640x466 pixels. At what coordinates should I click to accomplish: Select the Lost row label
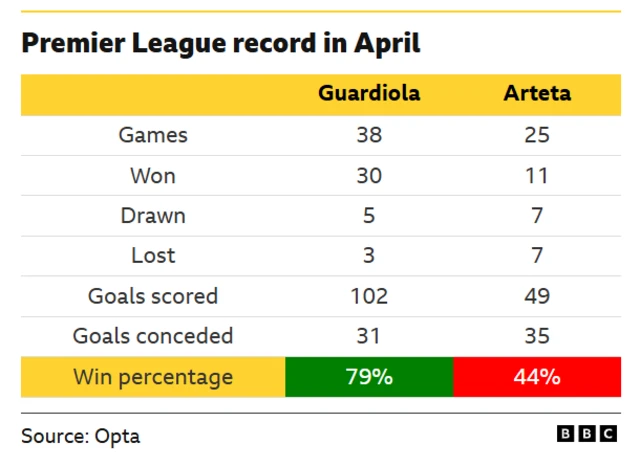click(x=153, y=255)
